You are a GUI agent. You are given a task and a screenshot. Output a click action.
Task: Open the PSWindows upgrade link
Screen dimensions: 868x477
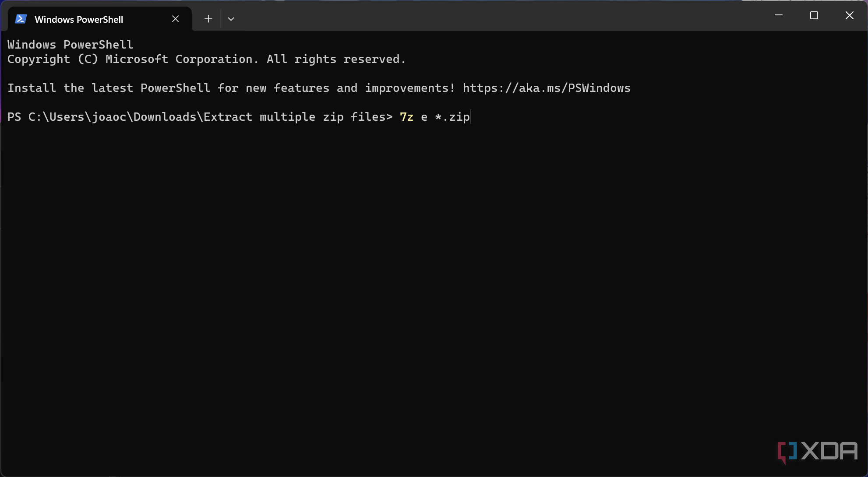[547, 88]
